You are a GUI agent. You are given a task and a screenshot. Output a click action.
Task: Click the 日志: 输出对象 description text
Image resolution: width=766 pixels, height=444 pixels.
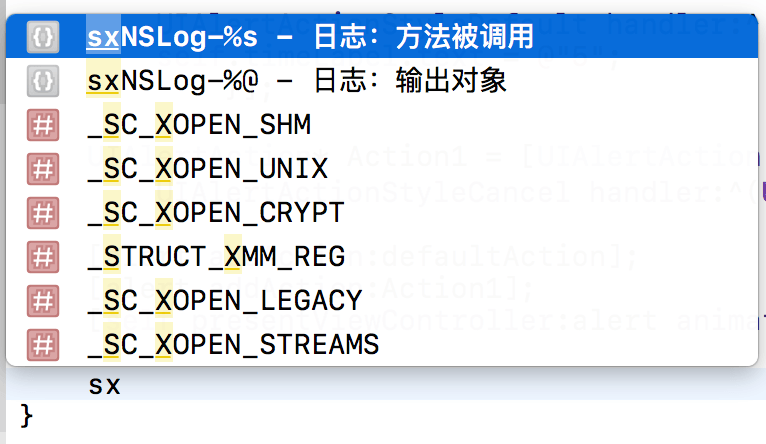tap(409, 81)
